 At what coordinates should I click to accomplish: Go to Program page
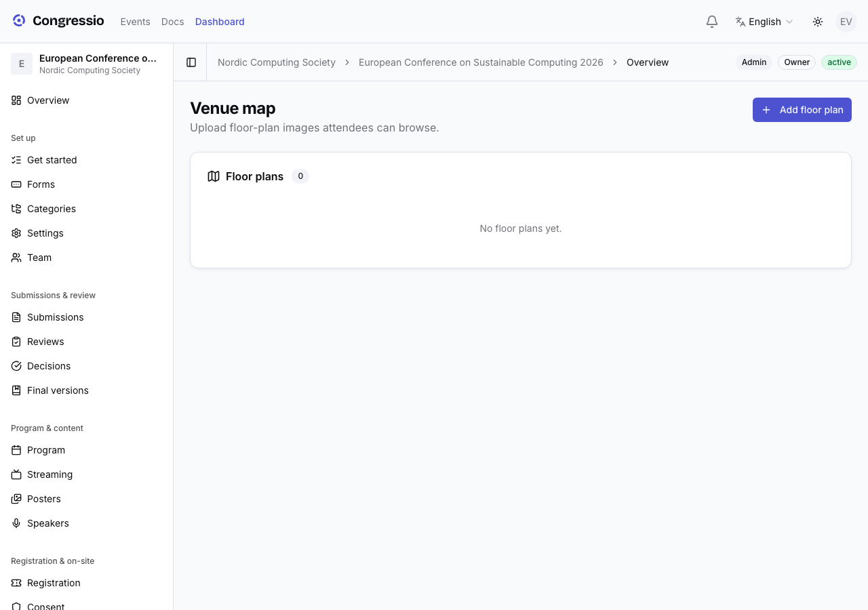tap(87, 450)
